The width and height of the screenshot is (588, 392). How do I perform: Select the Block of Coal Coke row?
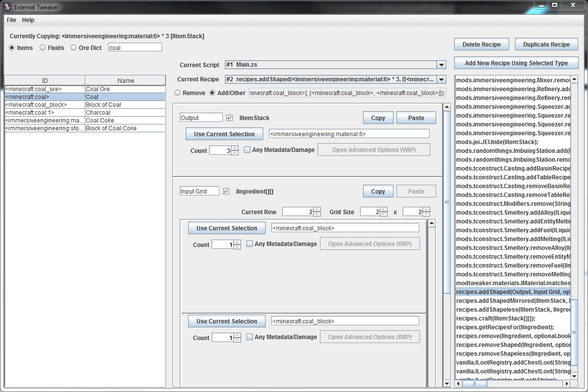click(85, 128)
